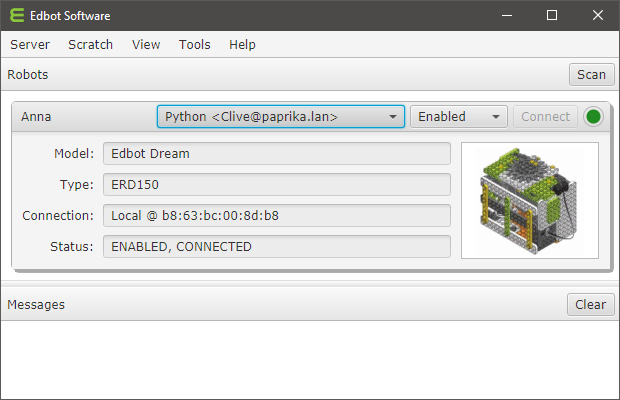The image size is (620, 400).
Task: Click the Status field ENABLED, CONNECTED
Action: [x=277, y=247]
